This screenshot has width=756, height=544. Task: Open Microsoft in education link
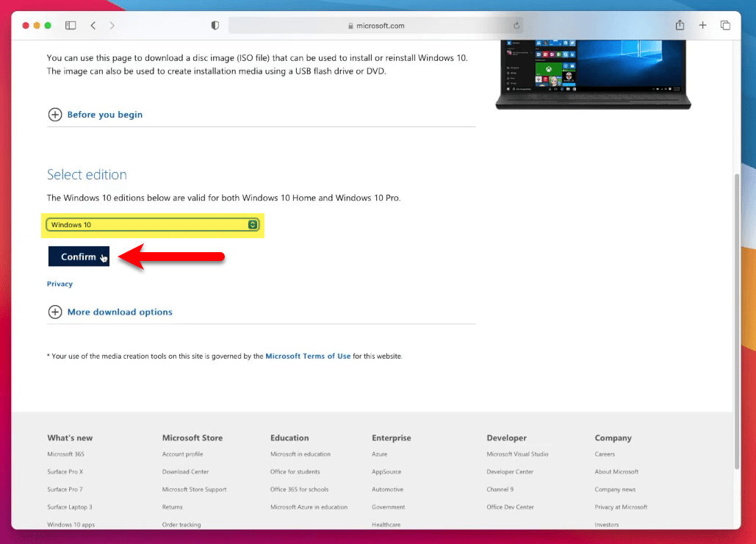[x=300, y=454]
